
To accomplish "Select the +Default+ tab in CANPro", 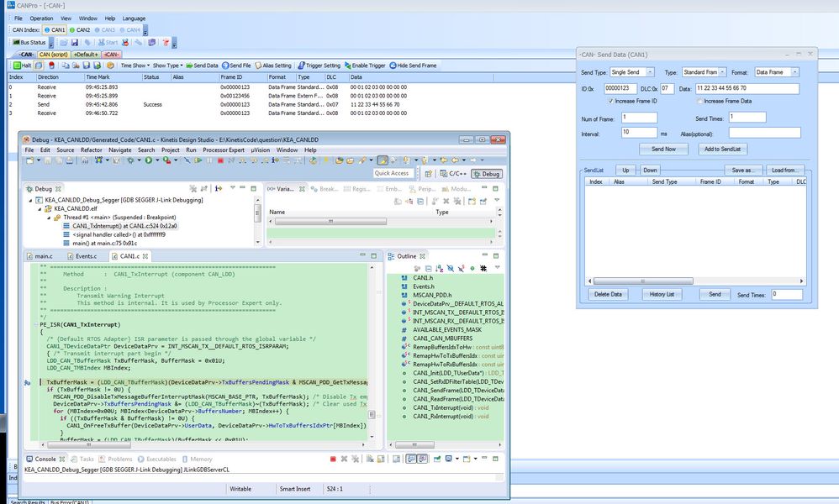I will click(x=86, y=55).
